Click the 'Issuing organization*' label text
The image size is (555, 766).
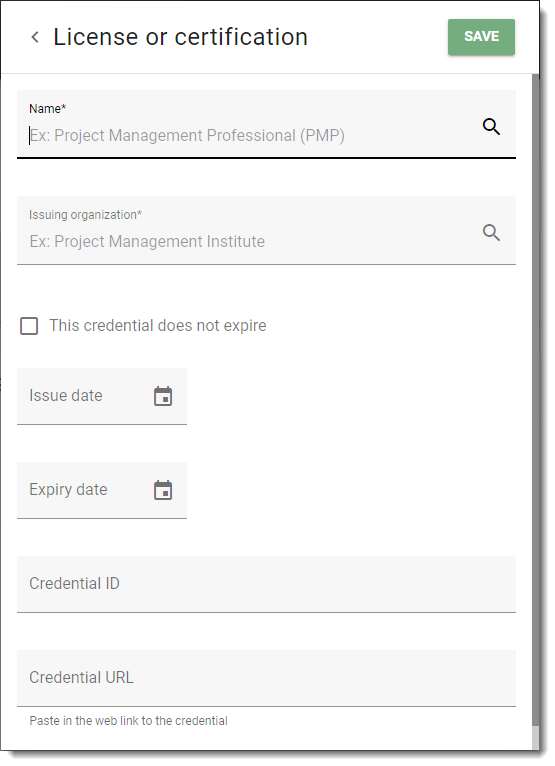pyautogui.click(x=85, y=214)
